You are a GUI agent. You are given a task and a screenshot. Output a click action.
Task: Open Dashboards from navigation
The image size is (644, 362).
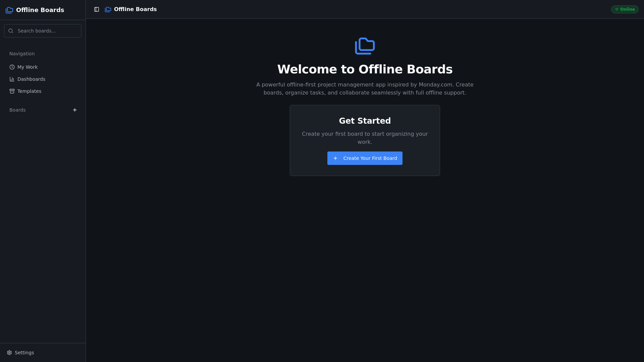coord(43,79)
